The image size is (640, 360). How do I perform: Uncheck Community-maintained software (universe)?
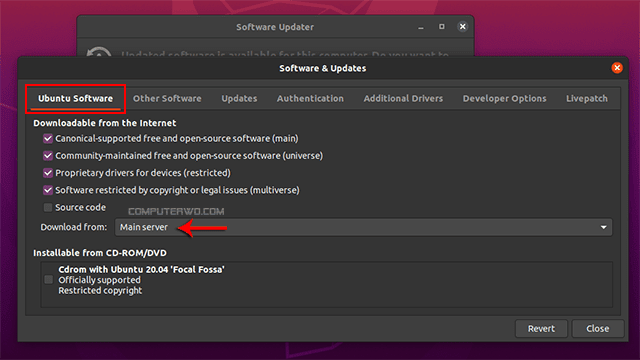coord(48,156)
